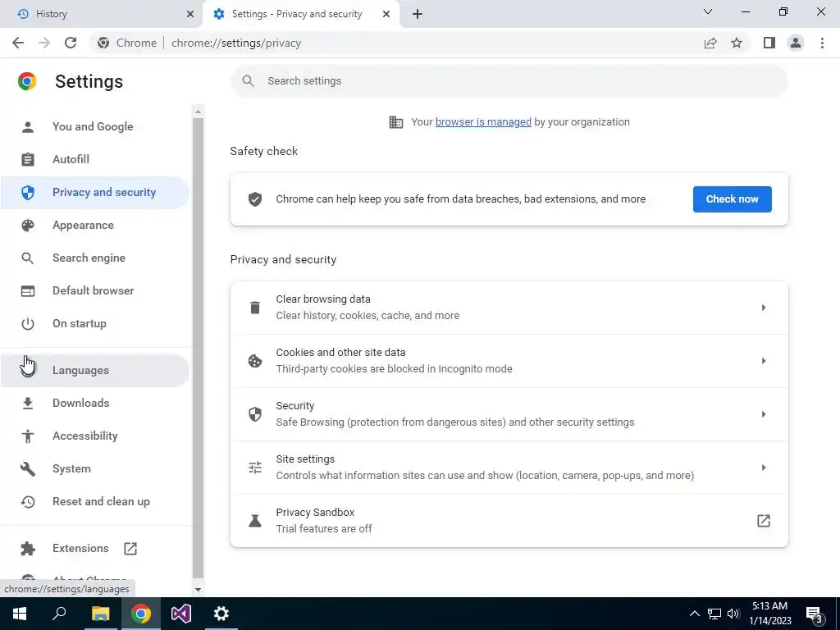This screenshot has height=630, width=840.
Task: Click the volume icon in system tray
Action: (733, 614)
